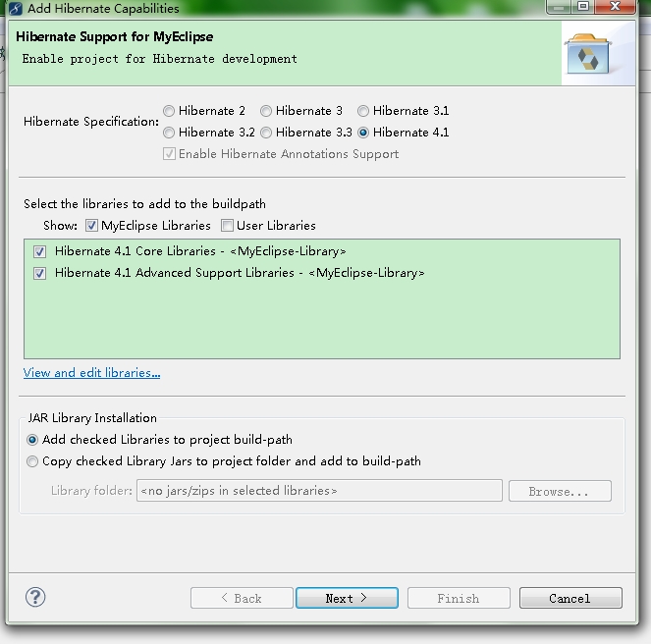Select Hibernate 4.1 radio button
Screen dimensions: 651x644
[x=363, y=133]
